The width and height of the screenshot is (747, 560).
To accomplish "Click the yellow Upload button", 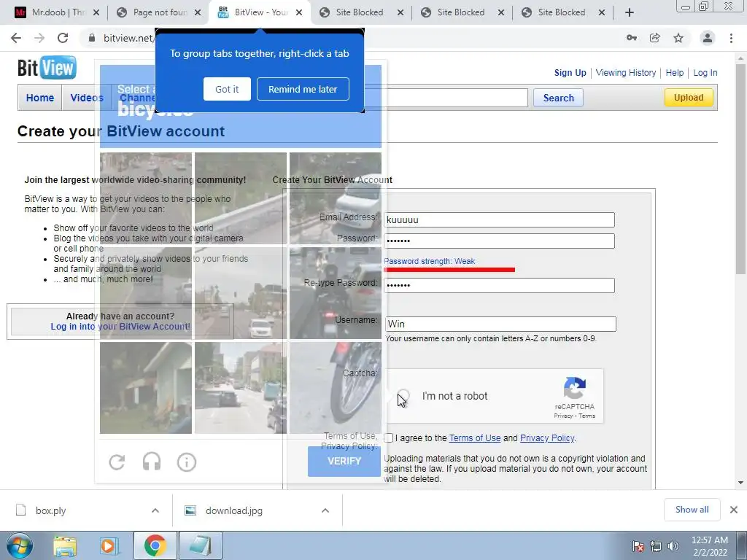I will [689, 97].
